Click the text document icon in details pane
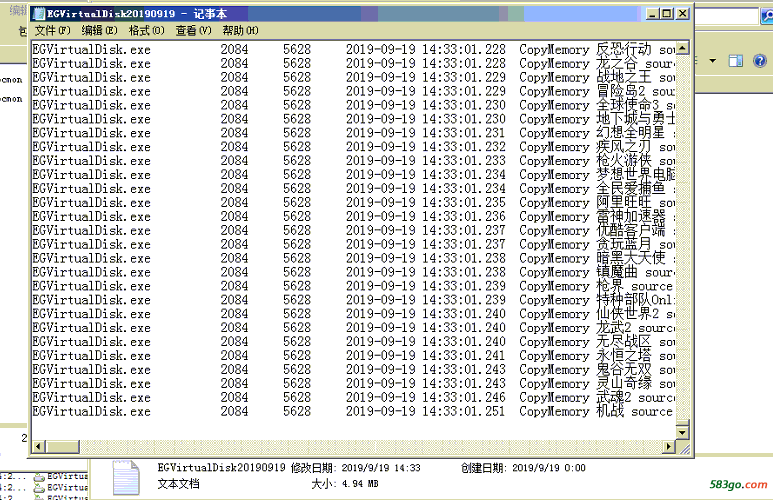Screen dimensions: 773x500 pyautogui.click(x=126, y=477)
